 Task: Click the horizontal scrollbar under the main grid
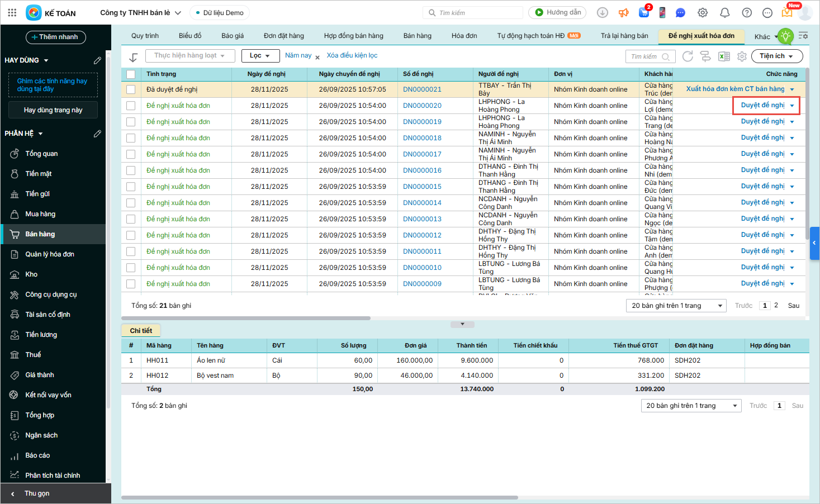(246, 318)
